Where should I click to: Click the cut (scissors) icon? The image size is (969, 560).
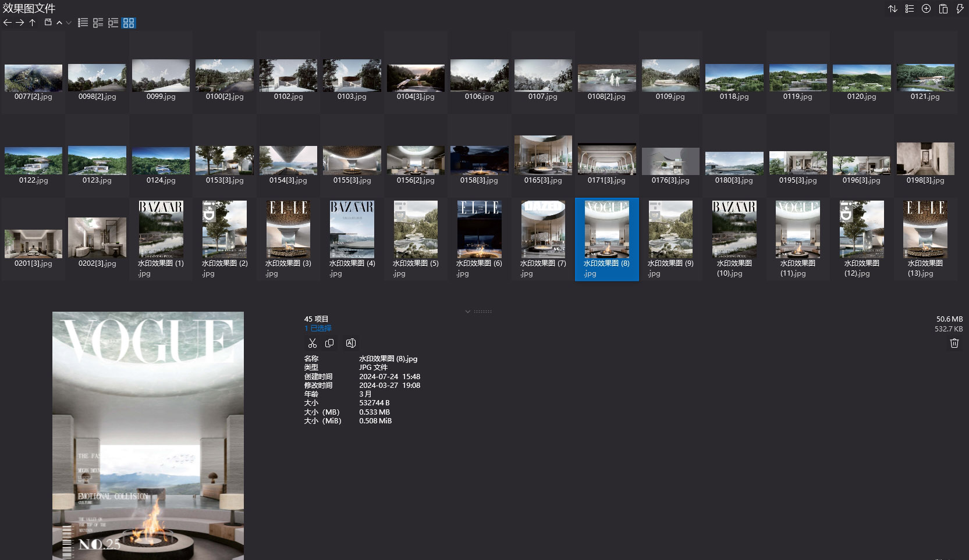coord(313,343)
